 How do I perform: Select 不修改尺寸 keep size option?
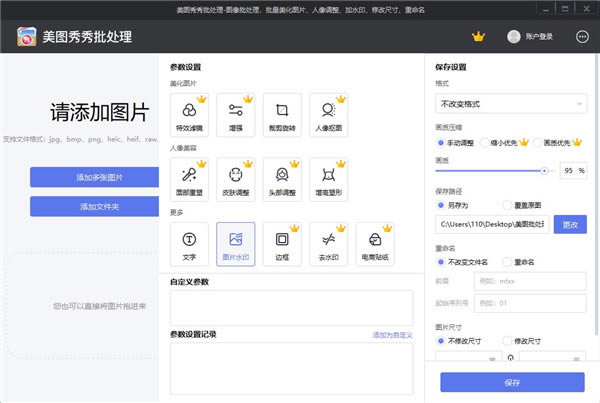point(459,341)
